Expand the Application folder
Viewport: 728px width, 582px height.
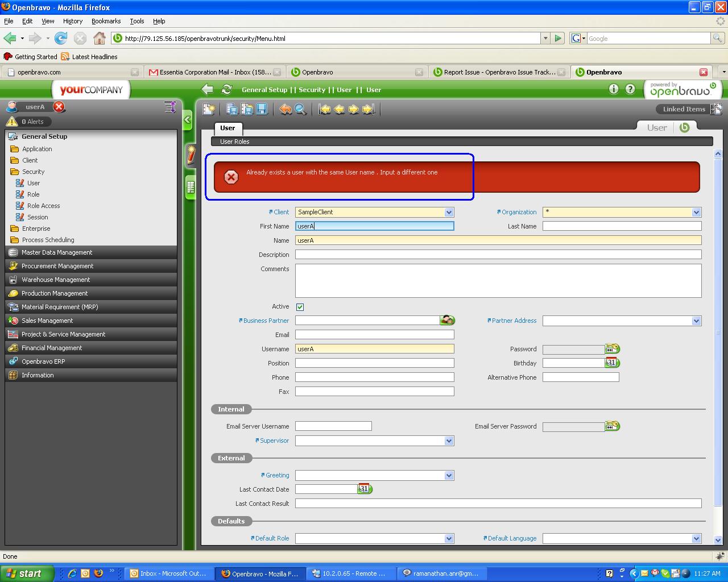[32, 149]
